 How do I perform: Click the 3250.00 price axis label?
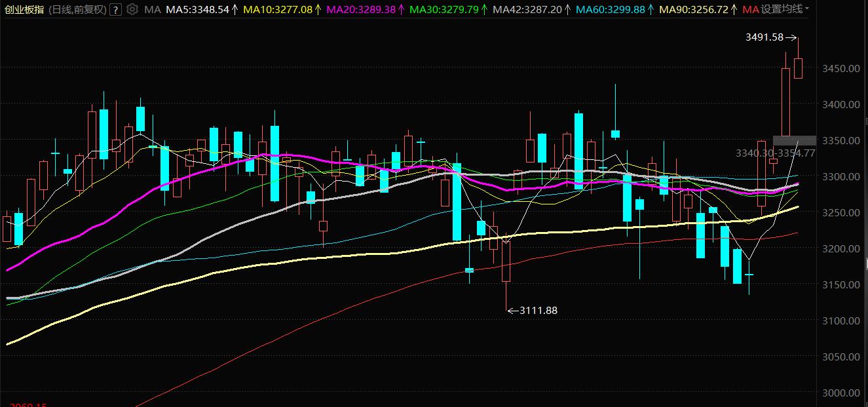[840, 212]
